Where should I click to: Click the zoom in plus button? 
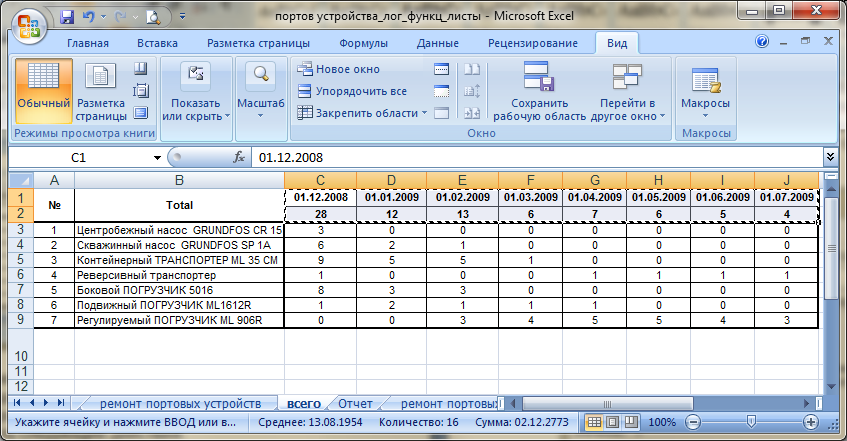(810, 422)
